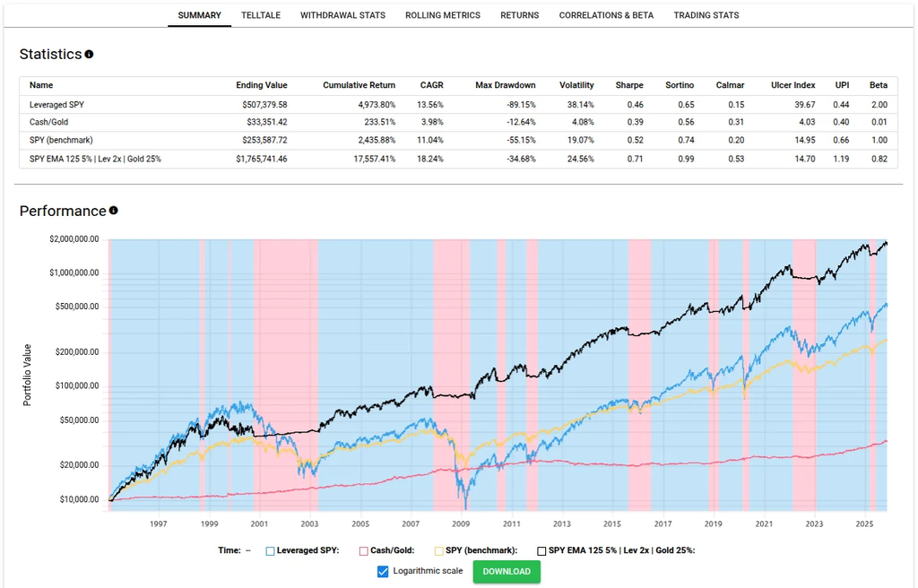Untick the Logarithmic scale checkbox
The width and height of the screenshot is (918, 588).
(383, 572)
